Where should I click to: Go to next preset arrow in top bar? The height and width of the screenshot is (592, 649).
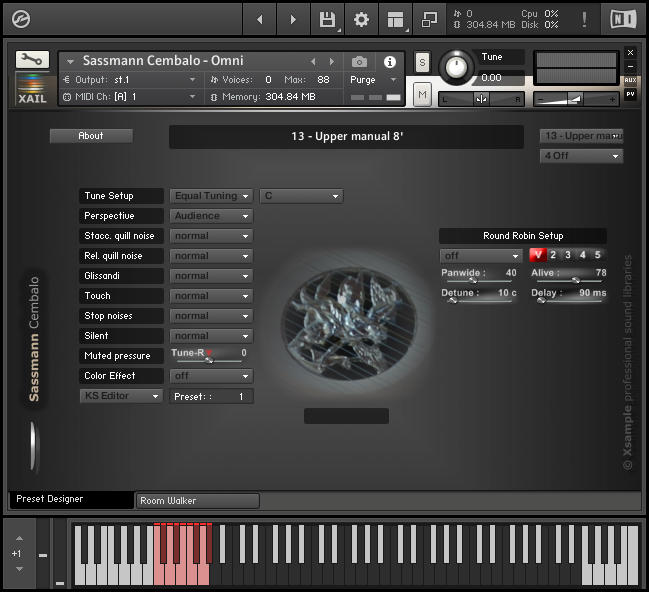293,19
